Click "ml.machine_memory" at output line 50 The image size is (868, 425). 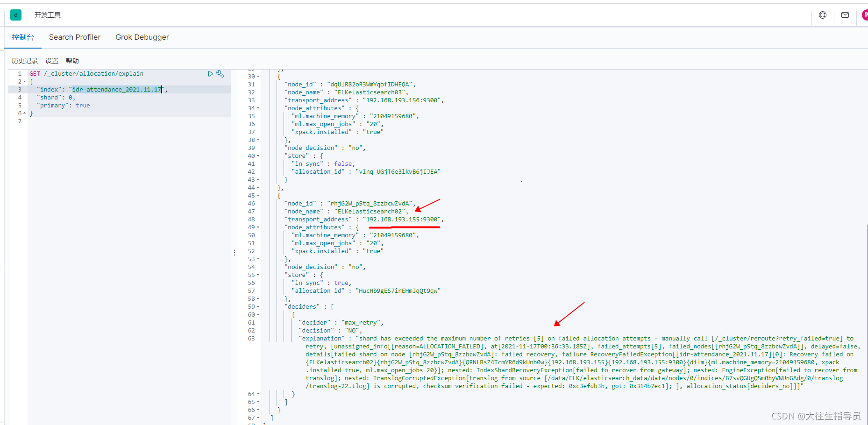pyautogui.click(x=325, y=235)
